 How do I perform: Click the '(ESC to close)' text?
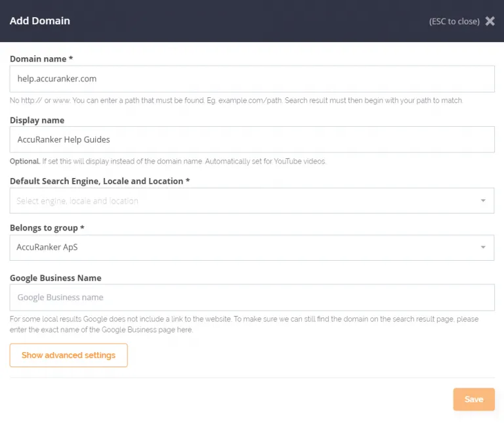click(x=454, y=22)
